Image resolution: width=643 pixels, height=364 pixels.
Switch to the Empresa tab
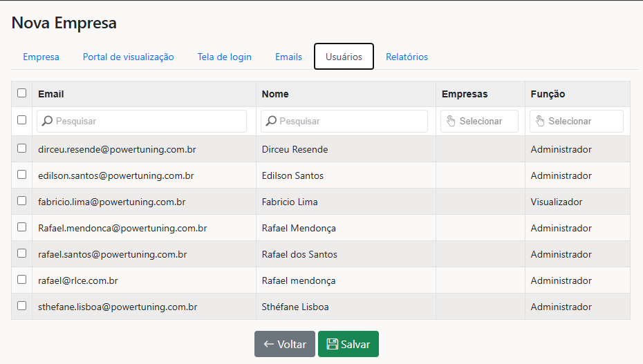(41, 57)
